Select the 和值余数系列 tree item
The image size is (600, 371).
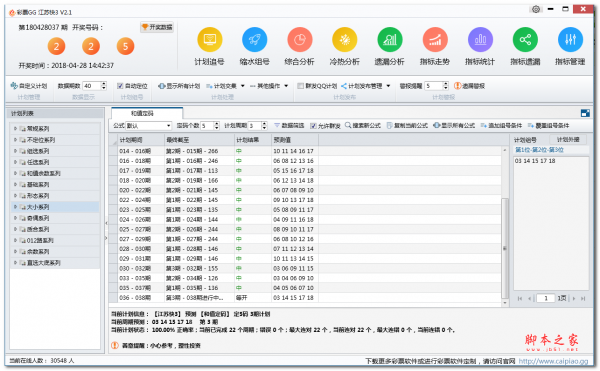tap(55, 173)
